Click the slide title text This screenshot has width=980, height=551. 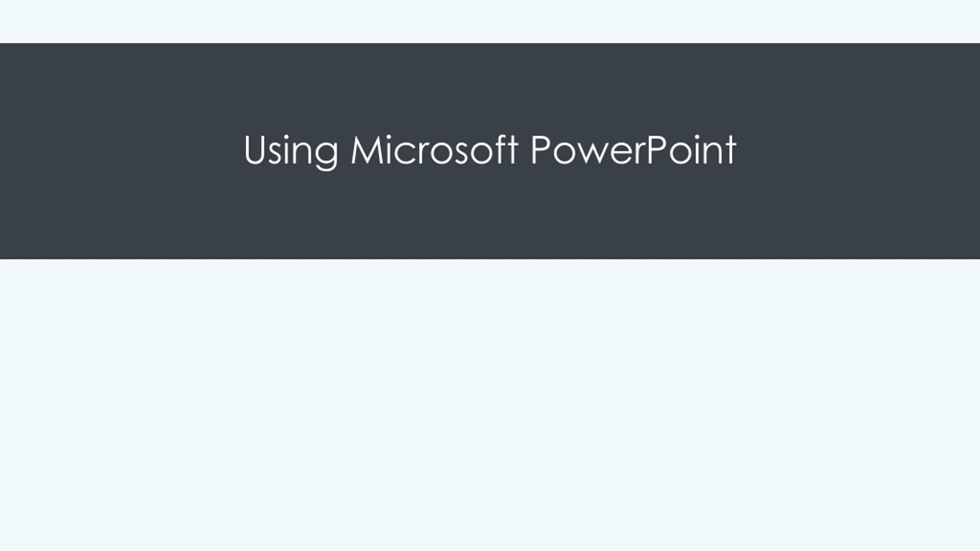490,151
